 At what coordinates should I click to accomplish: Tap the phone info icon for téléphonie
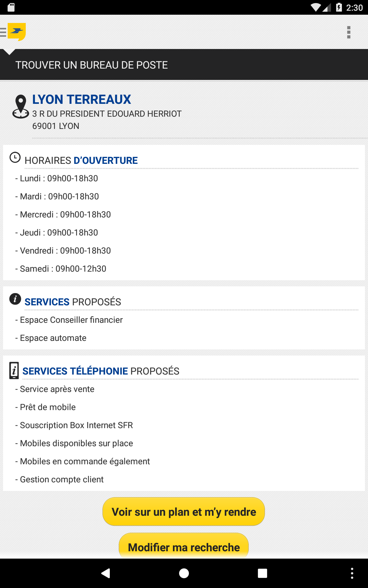14,370
